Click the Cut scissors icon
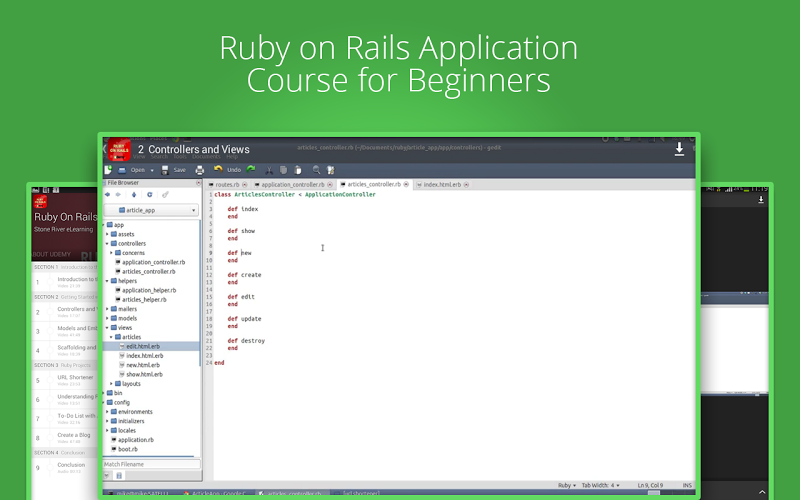 (269, 170)
